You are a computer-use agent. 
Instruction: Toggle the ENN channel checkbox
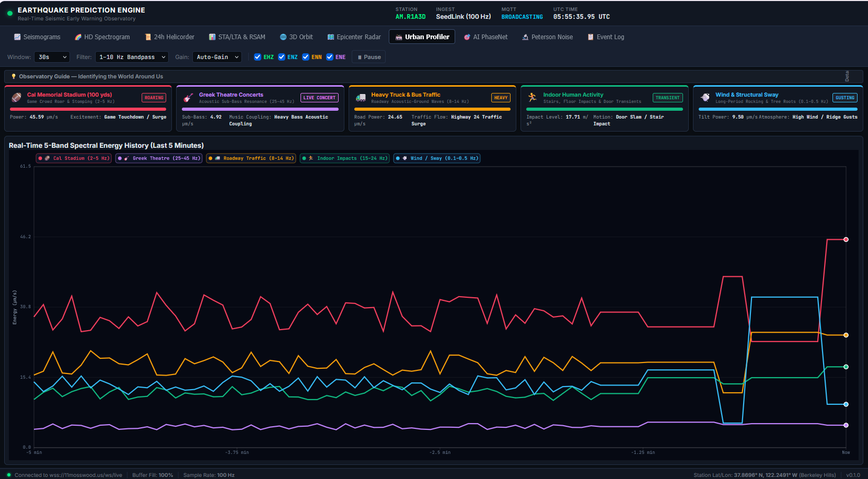pos(306,57)
